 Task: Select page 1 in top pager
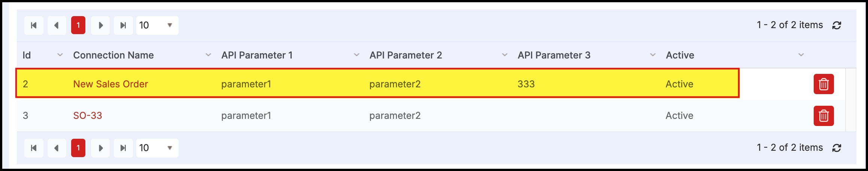coord(78,25)
